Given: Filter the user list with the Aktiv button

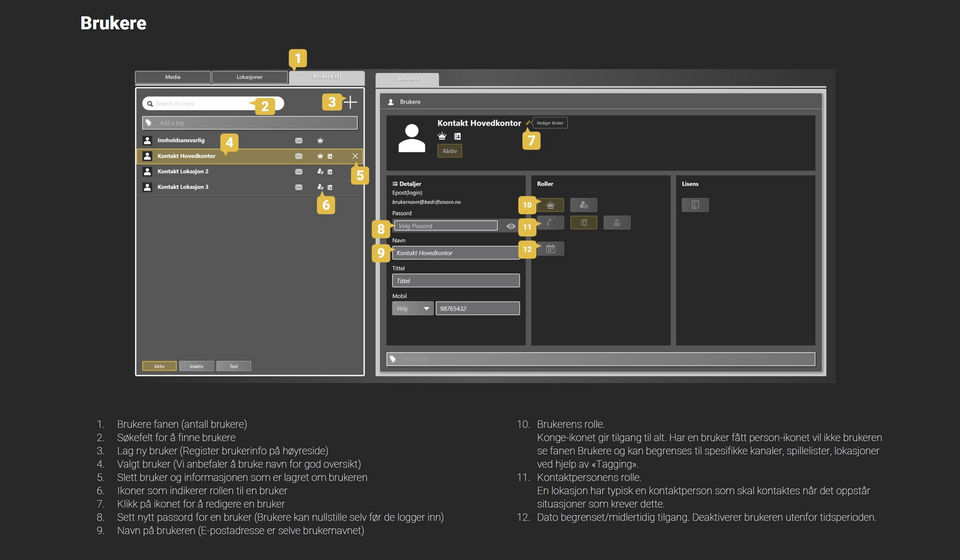Looking at the screenshot, I should (159, 366).
